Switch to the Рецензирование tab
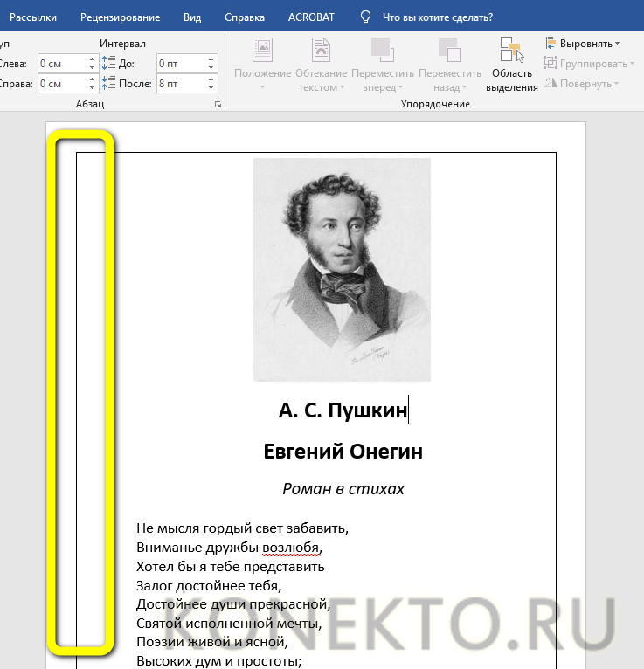Screen dimensions: 644x669 120,17
